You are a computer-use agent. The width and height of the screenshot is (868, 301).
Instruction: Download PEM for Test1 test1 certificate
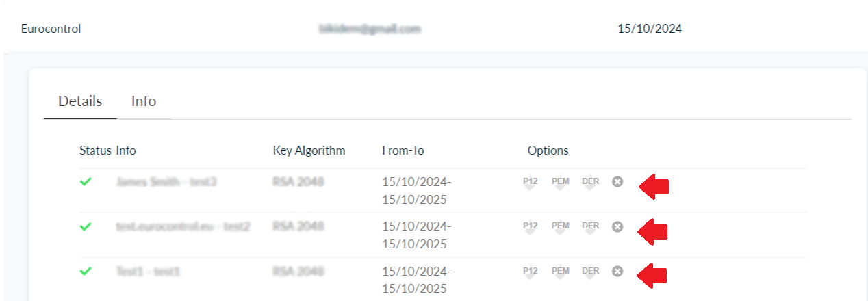coord(561,272)
